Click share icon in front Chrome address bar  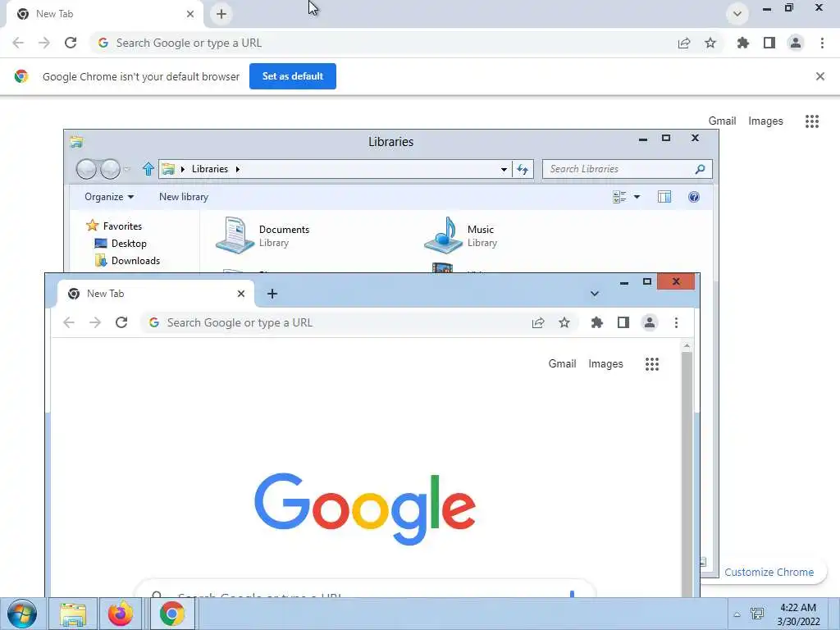[x=538, y=322]
